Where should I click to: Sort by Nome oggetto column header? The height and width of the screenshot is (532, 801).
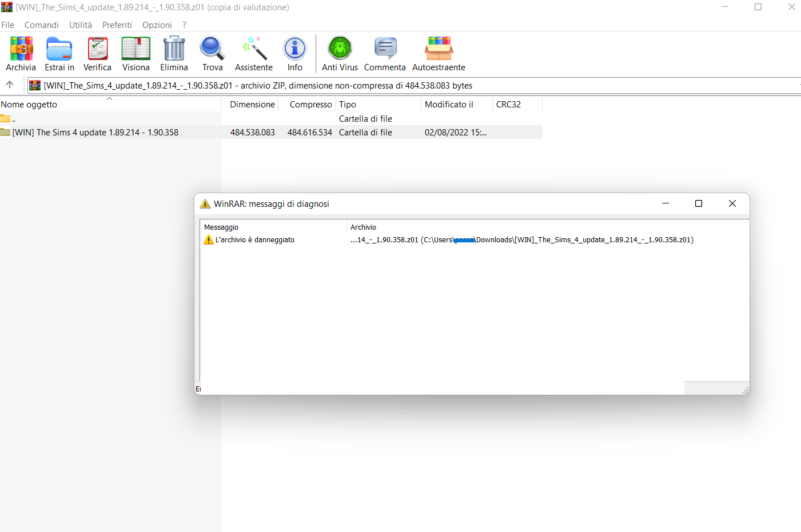(x=110, y=104)
